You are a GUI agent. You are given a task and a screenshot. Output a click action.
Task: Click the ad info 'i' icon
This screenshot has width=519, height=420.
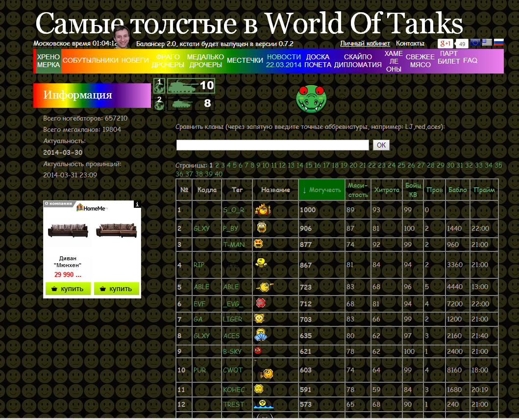click(137, 204)
